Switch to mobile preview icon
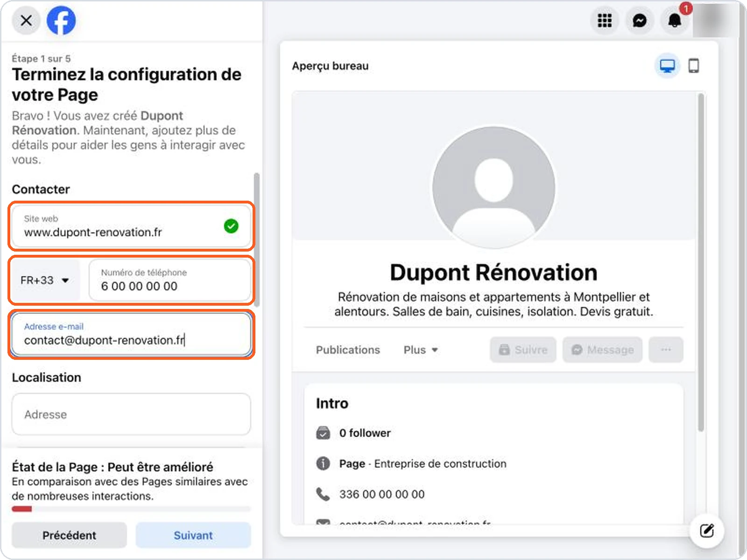 (x=694, y=66)
